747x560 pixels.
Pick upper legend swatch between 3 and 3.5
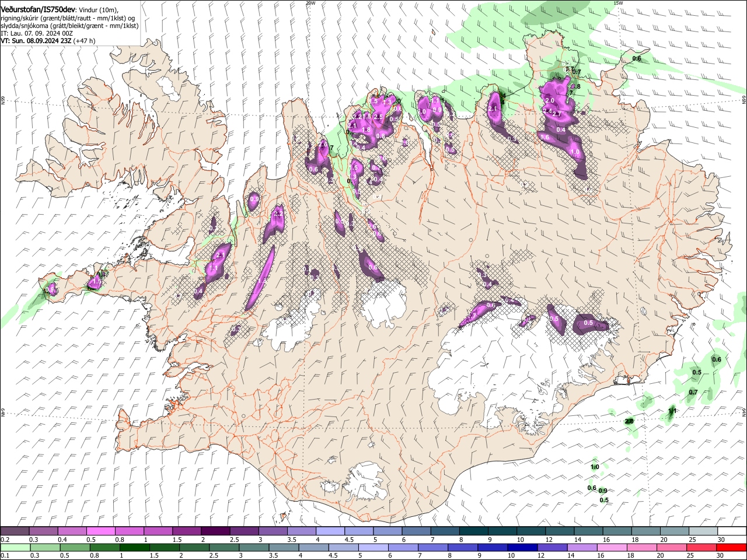tap(273, 531)
